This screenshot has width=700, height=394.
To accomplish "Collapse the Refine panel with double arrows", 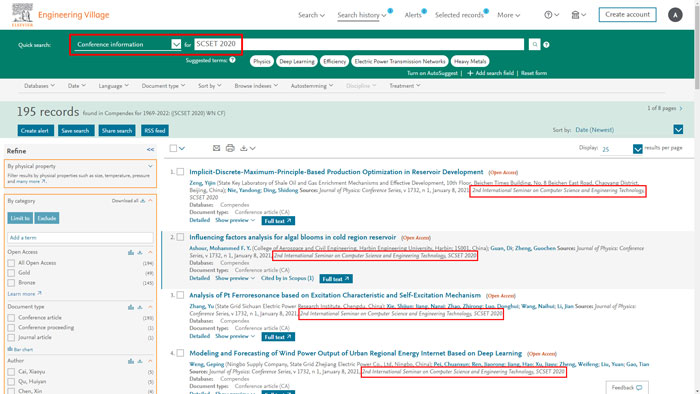I will coord(150,150).
